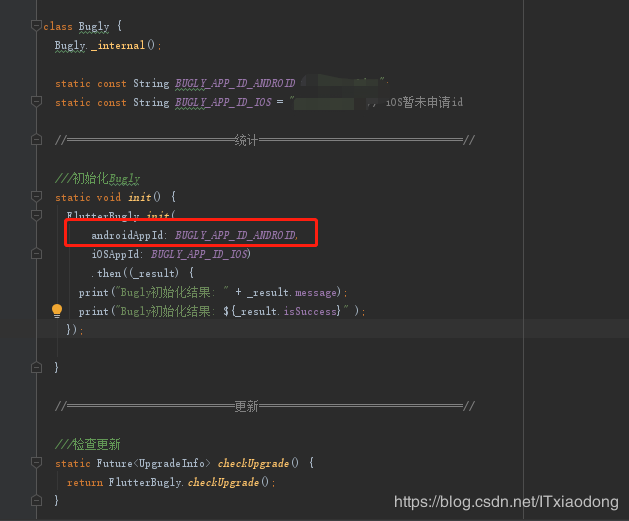Click the 检查更新 doc comment
Screen dimensions: 629x521
[x=87, y=444]
